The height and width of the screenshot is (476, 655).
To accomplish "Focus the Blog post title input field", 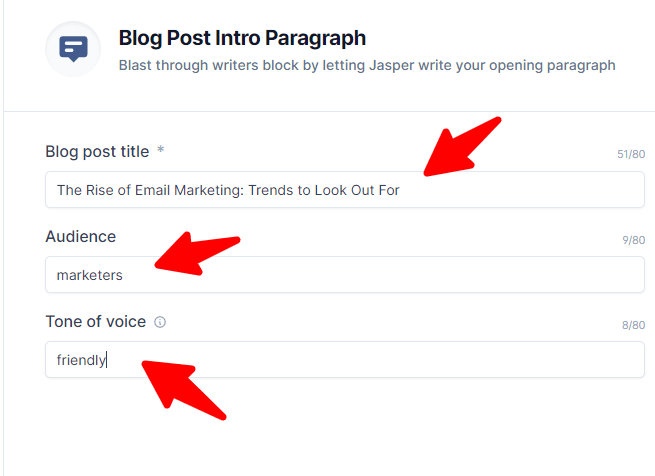I will (x=520, y=190).
